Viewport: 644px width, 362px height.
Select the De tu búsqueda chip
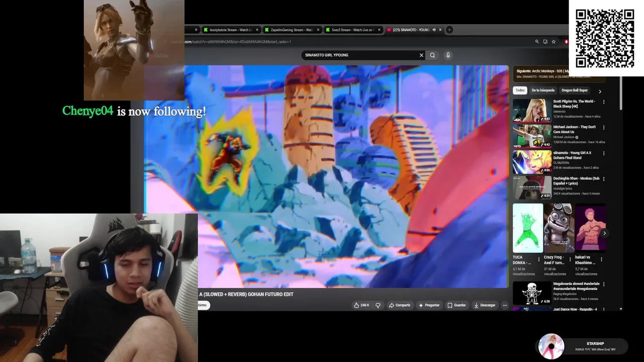543,90
